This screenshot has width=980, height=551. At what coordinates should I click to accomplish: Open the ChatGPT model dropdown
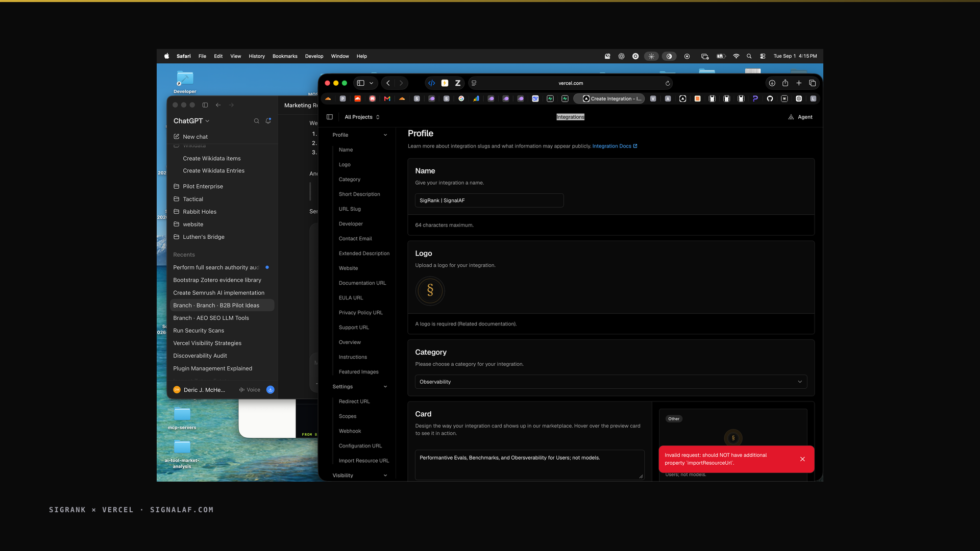(191, 121)
